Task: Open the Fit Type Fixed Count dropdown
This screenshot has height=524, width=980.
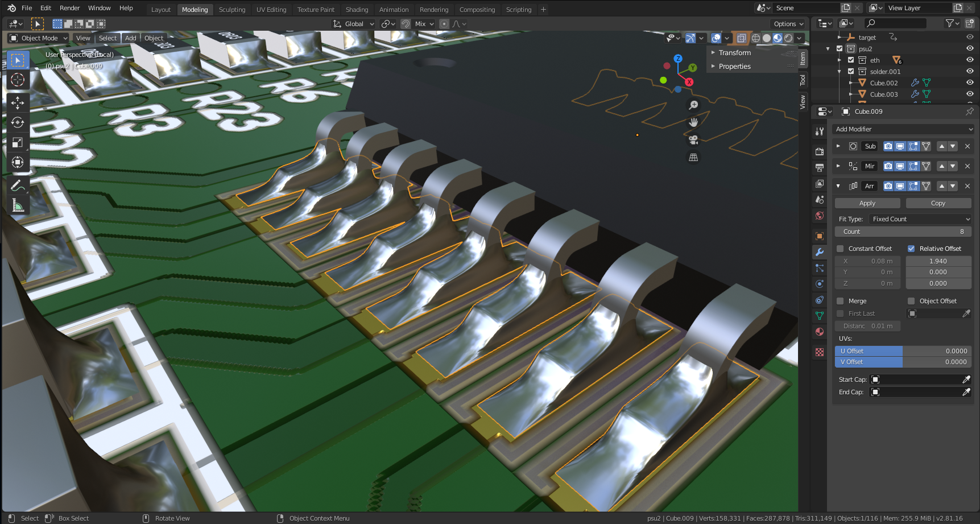Action: [920, 219]
